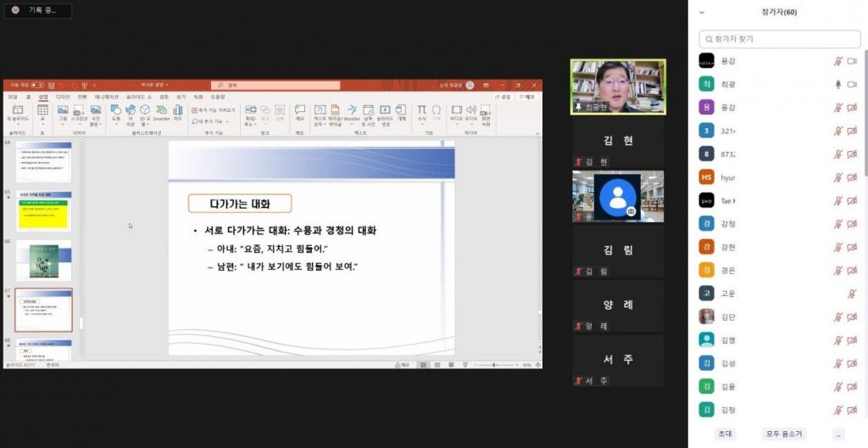Toggle the 자동 저장 (AutoSave) switch
This screenshot has width=868, height=448.
[x=37, y=85]
